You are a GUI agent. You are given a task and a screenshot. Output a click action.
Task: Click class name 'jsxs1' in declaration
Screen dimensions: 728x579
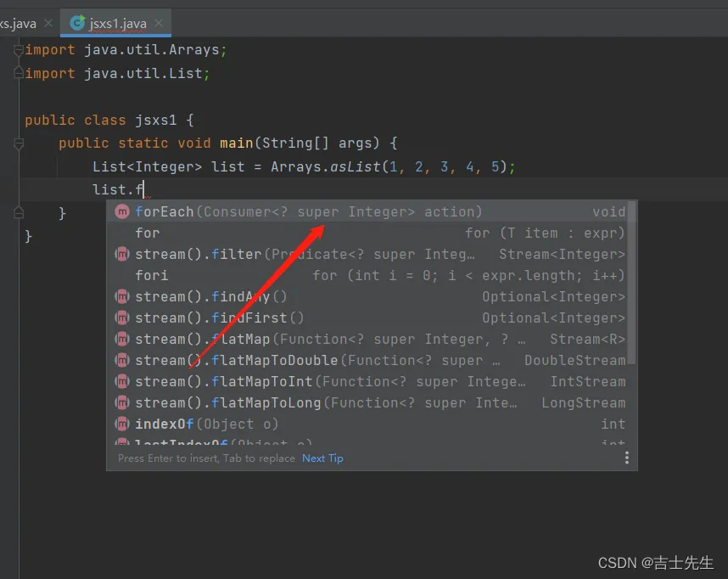pyautogui.click(x=156, y=121)
